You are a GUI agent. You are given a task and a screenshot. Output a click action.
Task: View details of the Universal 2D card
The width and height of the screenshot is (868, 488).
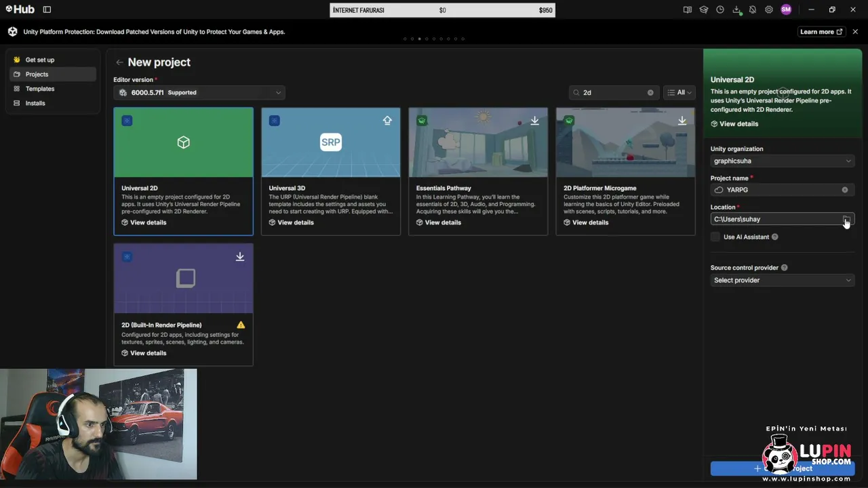click(144, 222)
